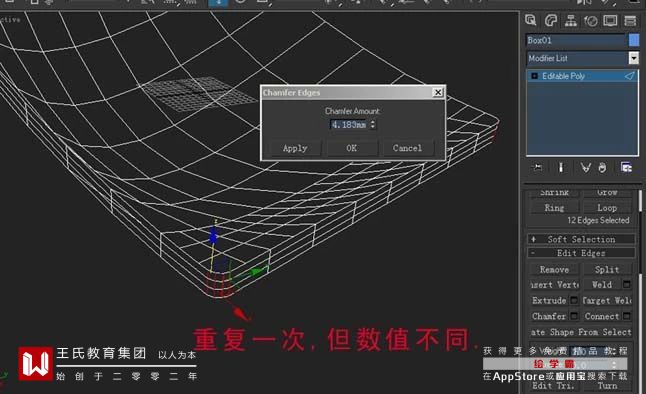Click OK in Chamfer Edges dialog
Screen dimensions: 646x394
352,148
